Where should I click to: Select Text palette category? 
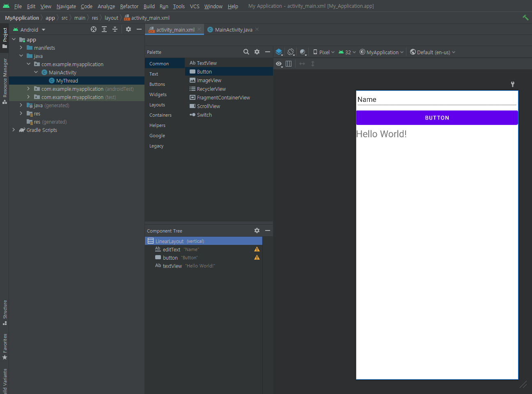click(x=165, y=74)
